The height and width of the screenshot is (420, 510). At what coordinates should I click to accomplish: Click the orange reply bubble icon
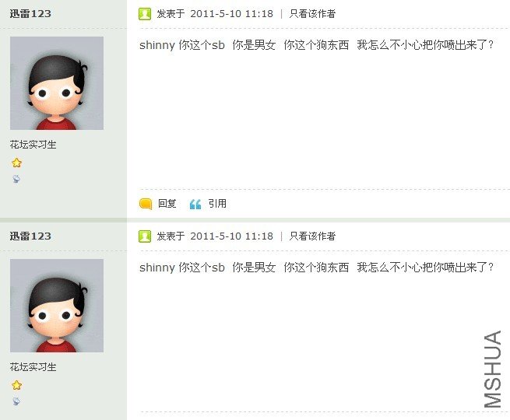click(146, 204)
